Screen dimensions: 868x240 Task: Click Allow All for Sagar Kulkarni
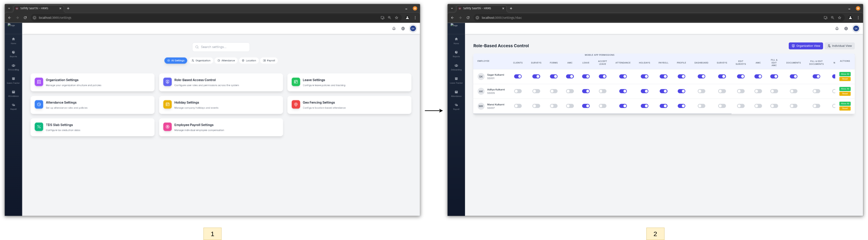(845, 74)
